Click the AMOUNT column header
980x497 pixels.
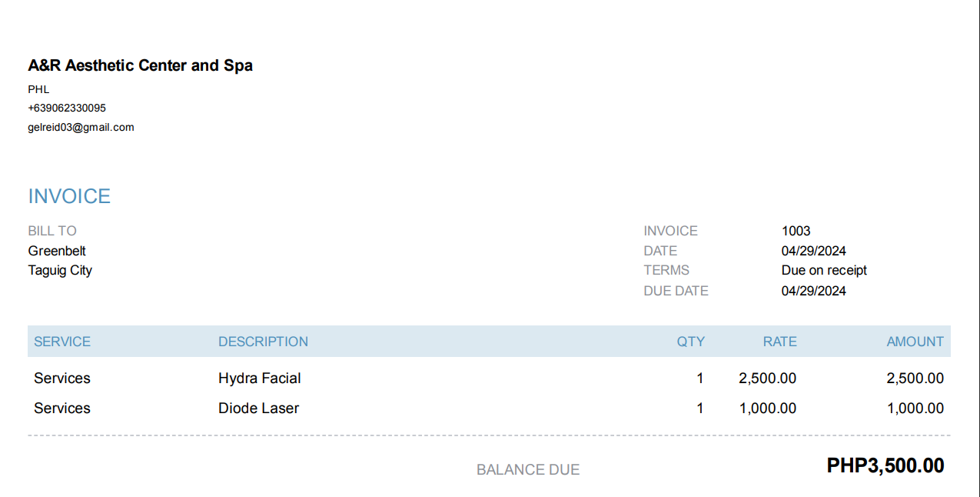coord(915,342)
